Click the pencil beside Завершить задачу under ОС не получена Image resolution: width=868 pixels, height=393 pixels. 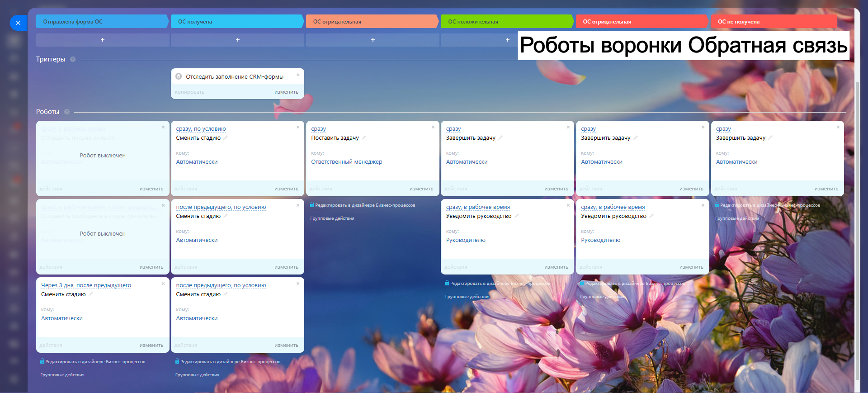click(770, 137)
